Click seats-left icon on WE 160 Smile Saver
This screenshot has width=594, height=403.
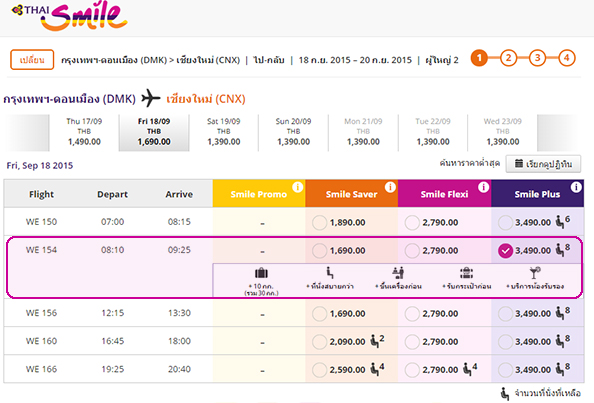coord(374,341)
